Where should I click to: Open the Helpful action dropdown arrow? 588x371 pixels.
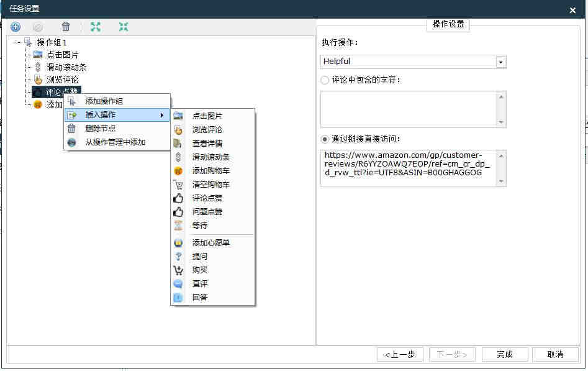(500, 62)
